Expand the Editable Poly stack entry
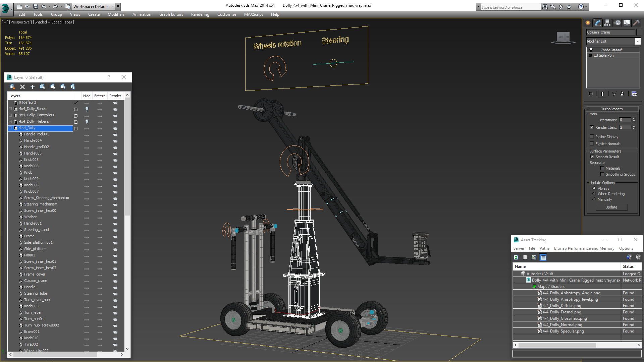The image size is (644, 362). click(590, 55)
